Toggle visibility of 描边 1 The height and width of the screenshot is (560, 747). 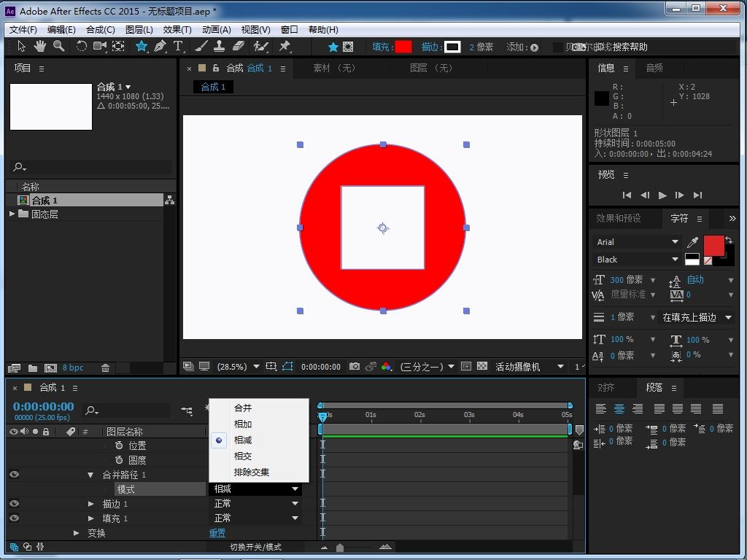click(x=14, y=504)
